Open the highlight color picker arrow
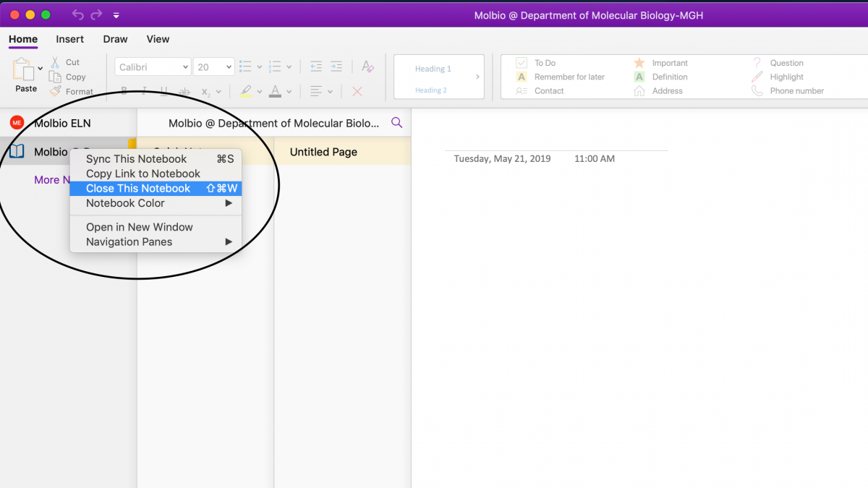 [259, 92]
